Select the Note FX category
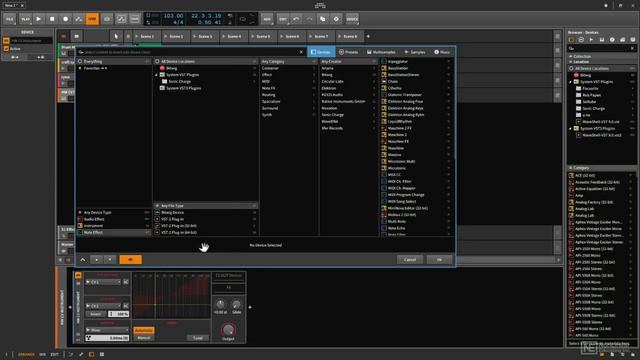640x360 pixels. [289, 88]
